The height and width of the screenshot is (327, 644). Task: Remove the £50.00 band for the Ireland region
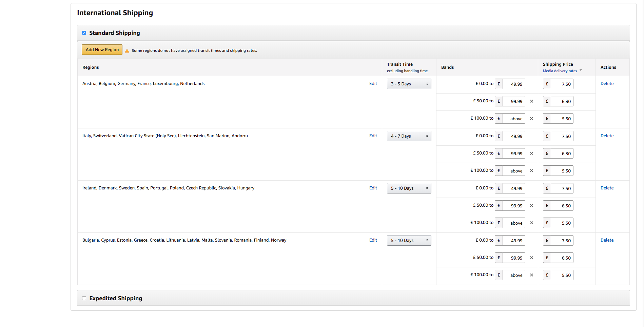coord(531,206)
